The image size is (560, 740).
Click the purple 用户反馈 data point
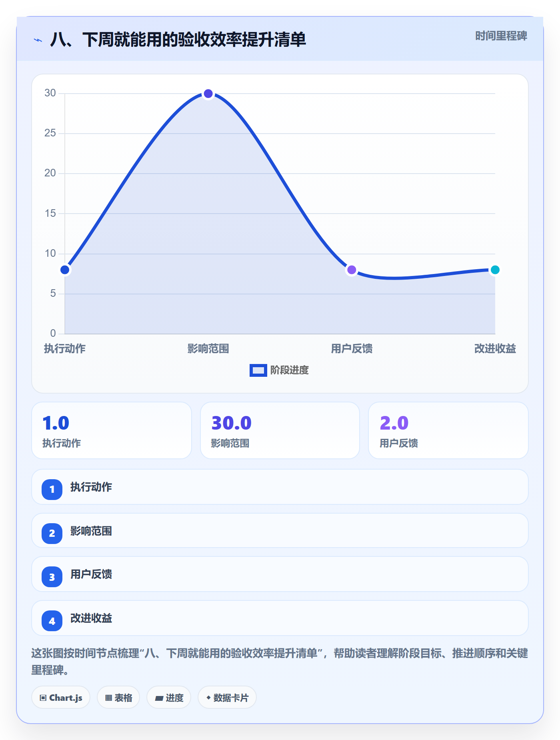tap(352, 270)
